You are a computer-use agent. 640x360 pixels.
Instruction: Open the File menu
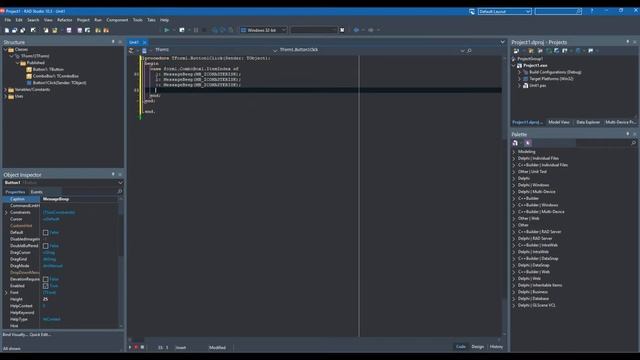pyautogui.click(x=8, y=20)
